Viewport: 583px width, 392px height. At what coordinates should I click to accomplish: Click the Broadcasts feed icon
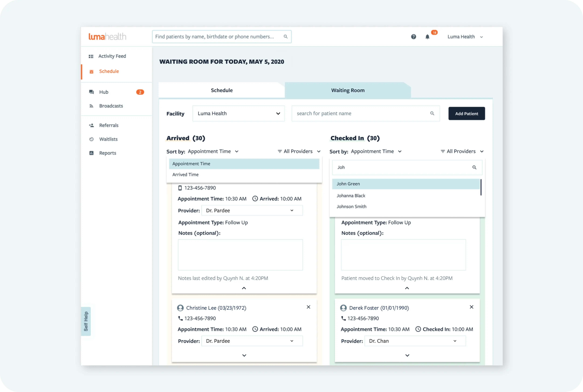tap(91, 106)
